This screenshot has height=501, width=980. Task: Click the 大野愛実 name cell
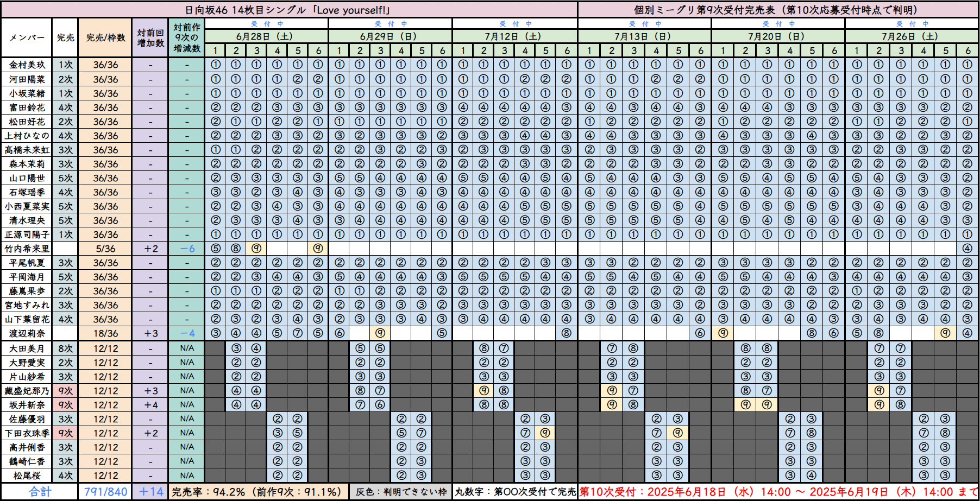(27, 363)
